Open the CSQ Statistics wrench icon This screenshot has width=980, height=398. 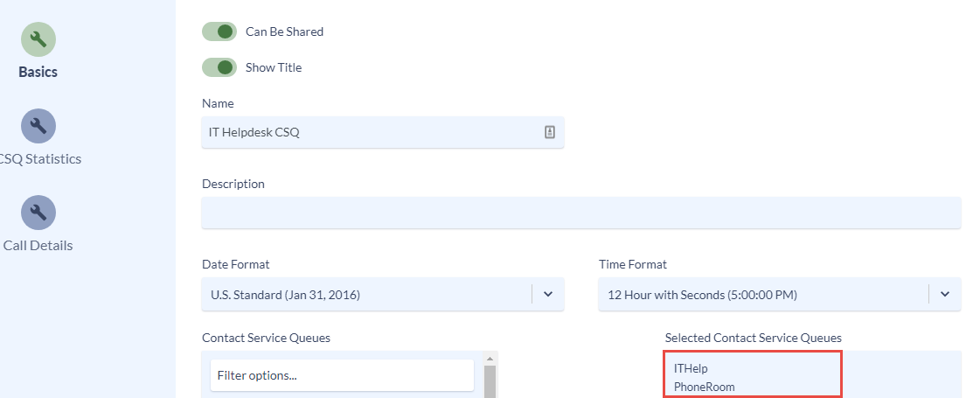pyautogui.click(x=38, y=126)
